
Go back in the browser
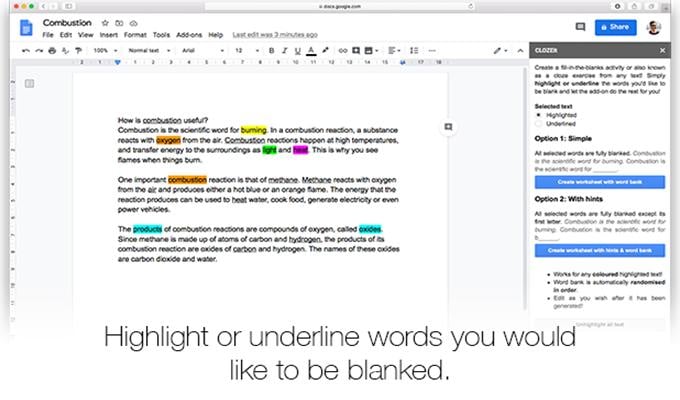43,6
